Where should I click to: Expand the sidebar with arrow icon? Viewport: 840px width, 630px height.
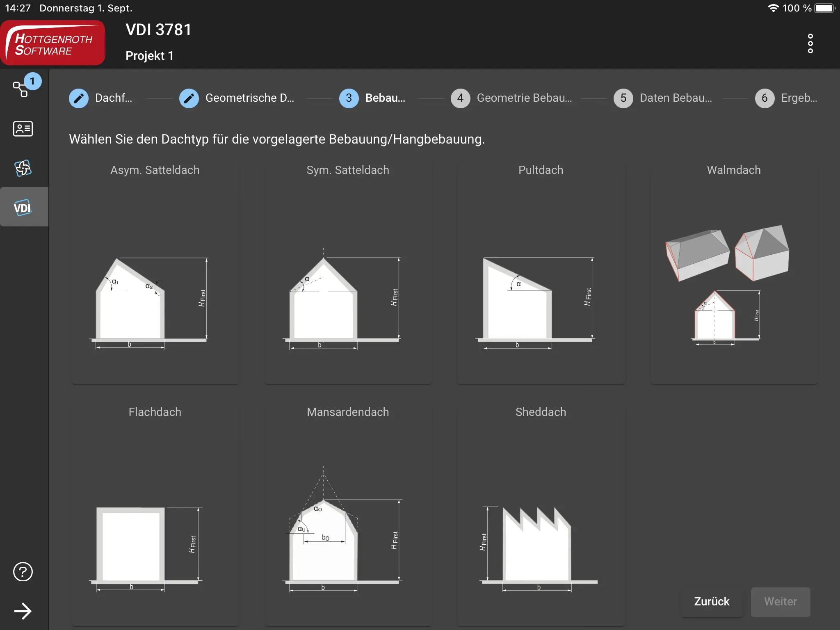coord(23,611)
